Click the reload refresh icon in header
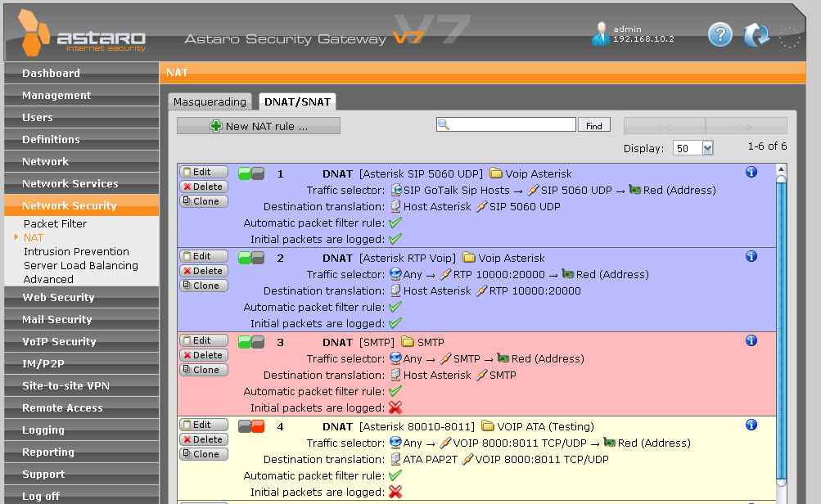The image size is (821, 504). click(x=756, y=35)
